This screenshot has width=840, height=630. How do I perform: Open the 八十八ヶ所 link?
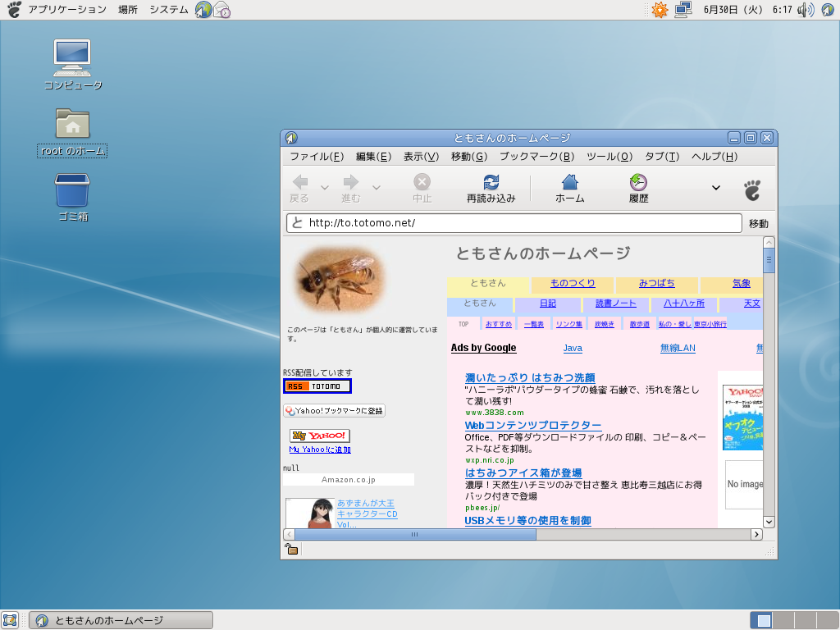pos(684,304)
